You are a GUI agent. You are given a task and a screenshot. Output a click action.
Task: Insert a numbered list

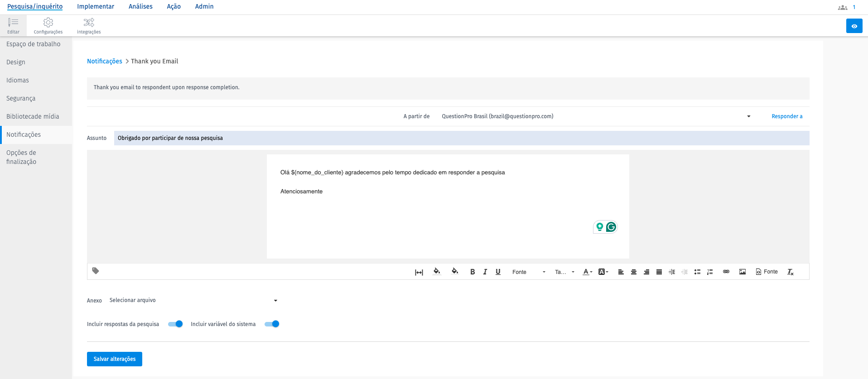coord(710,272)
